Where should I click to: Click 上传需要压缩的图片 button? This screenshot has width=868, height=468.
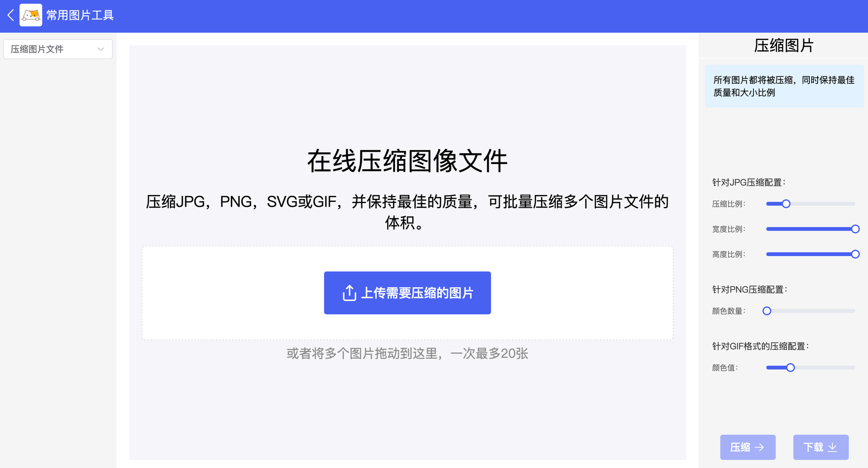(x=407, y=293)
